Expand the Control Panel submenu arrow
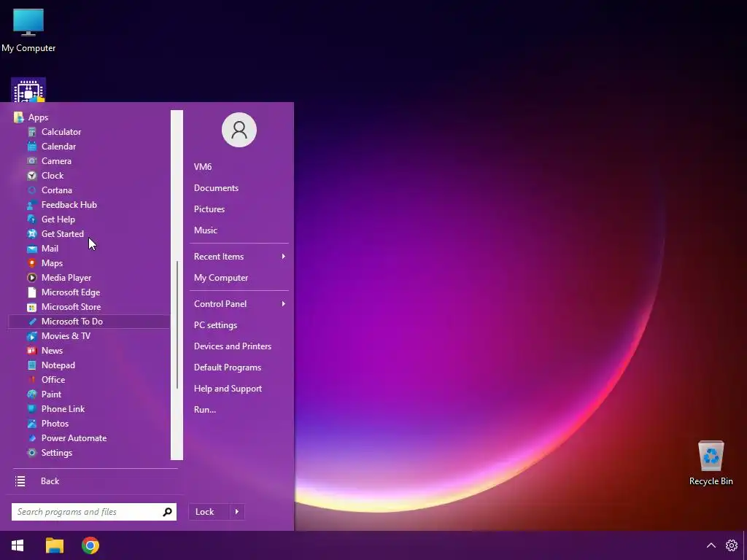Viewport: 747px width, 560px height. coord(284,304)
